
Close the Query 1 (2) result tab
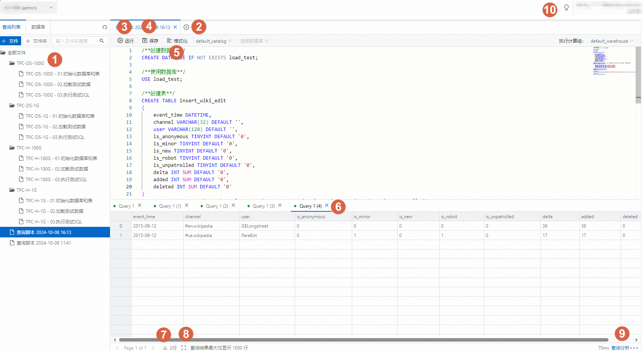click(233, 205)
